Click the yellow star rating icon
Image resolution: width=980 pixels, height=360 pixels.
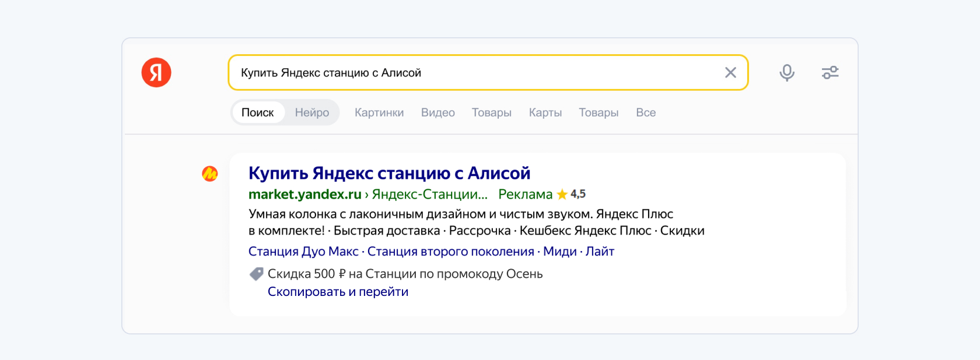562,195
